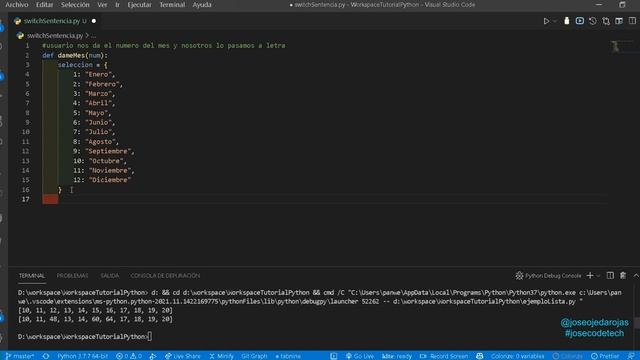Click the breadcrumb ellipsis after the file name
This screenshot has width=640, height=360.
pos(93,36)
